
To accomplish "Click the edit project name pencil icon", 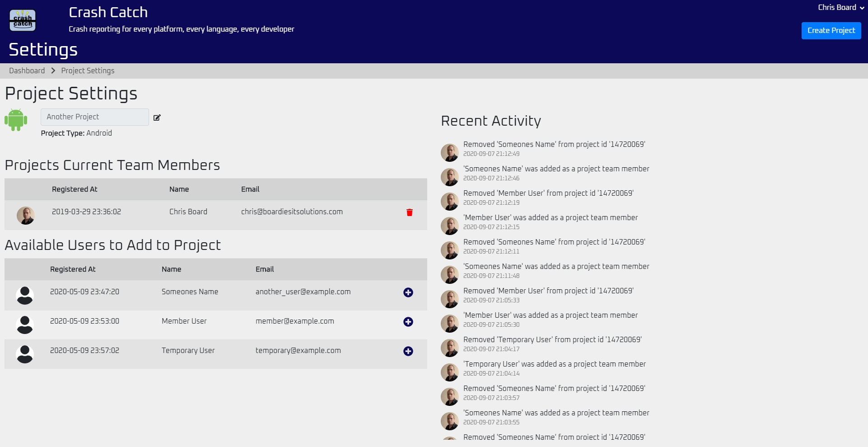I will [x=157, y=118].
